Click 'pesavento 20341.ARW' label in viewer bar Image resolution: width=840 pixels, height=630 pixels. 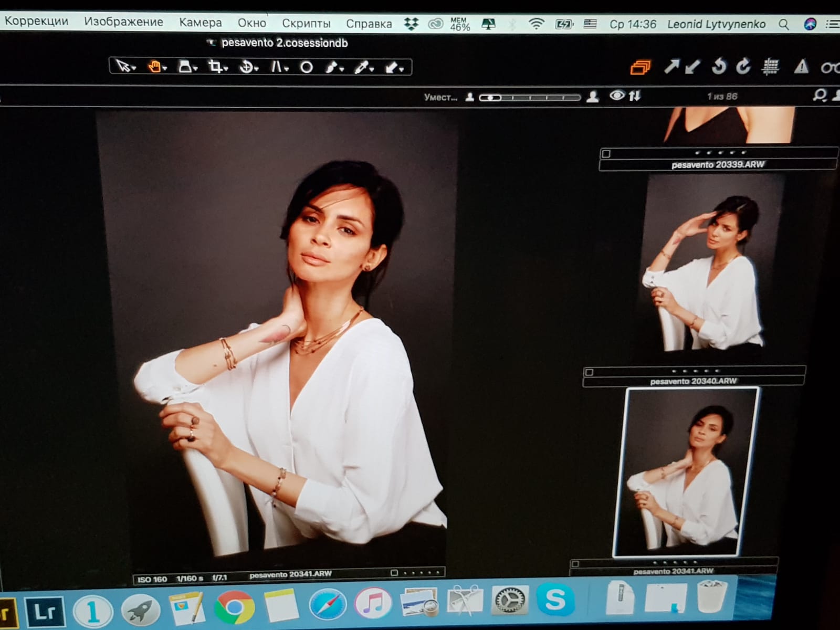point(290,574)
